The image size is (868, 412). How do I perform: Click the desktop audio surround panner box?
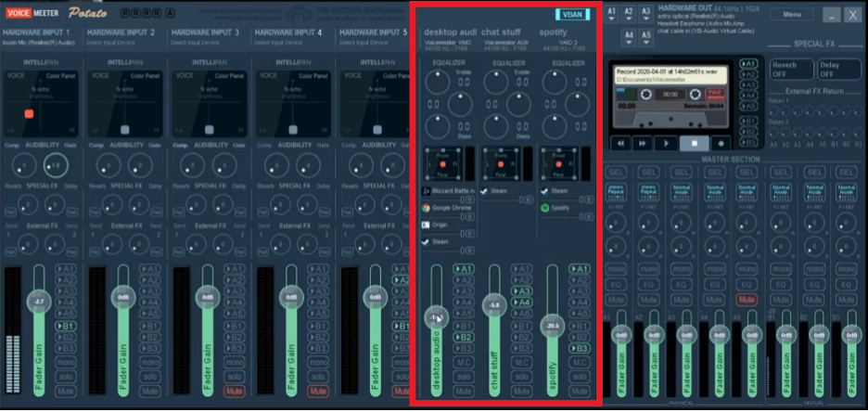[x=442, y=164]
